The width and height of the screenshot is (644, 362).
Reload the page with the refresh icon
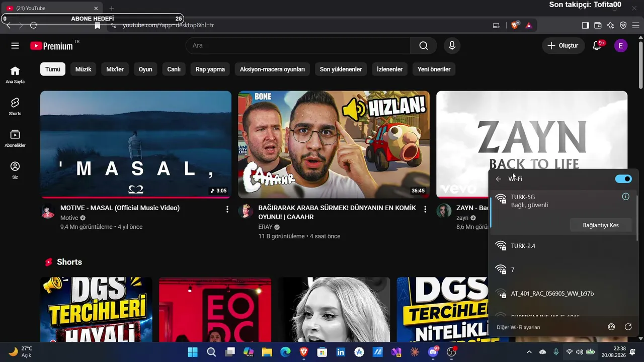point(34,25)
